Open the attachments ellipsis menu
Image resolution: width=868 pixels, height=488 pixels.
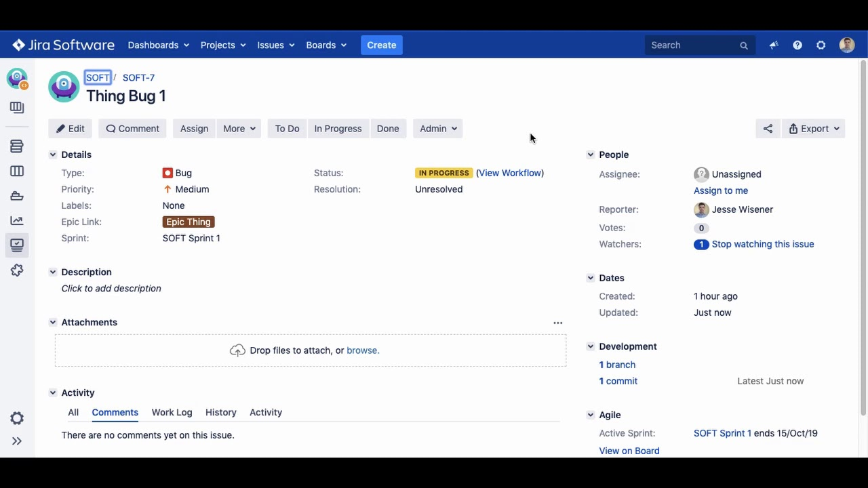pos(558,323)
